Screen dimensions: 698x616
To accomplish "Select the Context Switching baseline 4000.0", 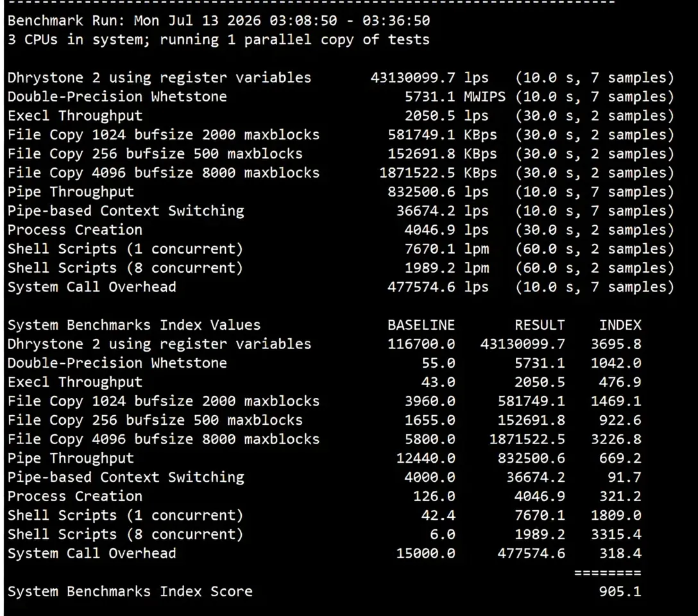I will [x=430, y=477].
